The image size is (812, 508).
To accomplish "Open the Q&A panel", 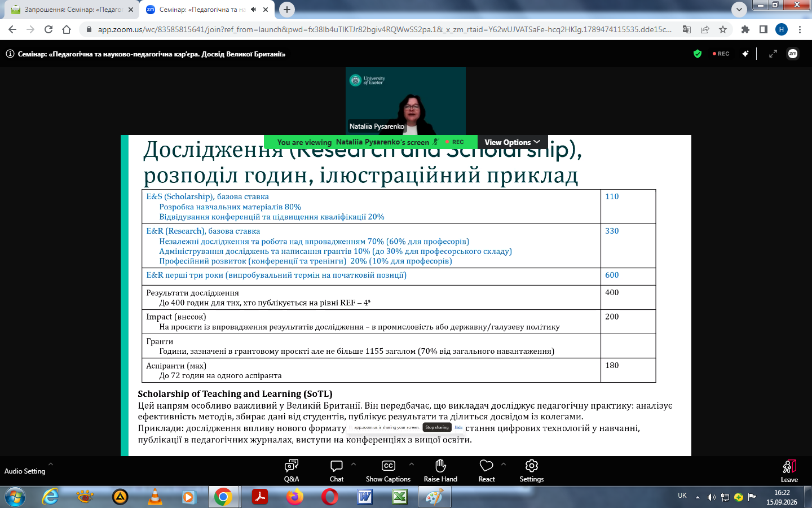I will click(x=292, y=471).
